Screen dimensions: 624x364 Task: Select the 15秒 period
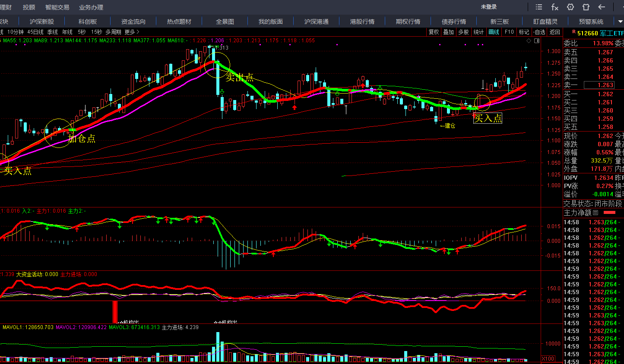(96, 32)
